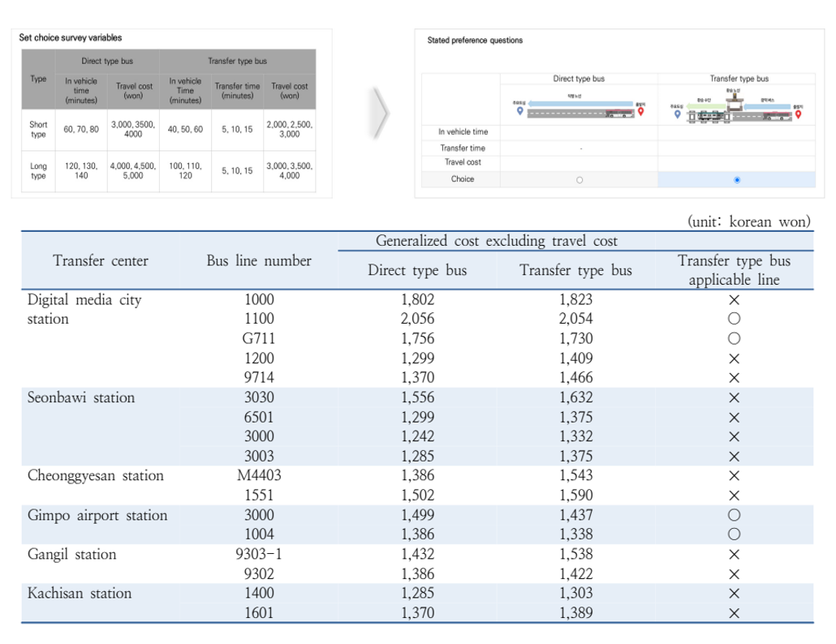This screenshot has width=836, height=644.
Task: Select the Direct type bus choice radio button
Action: [579, 180]
